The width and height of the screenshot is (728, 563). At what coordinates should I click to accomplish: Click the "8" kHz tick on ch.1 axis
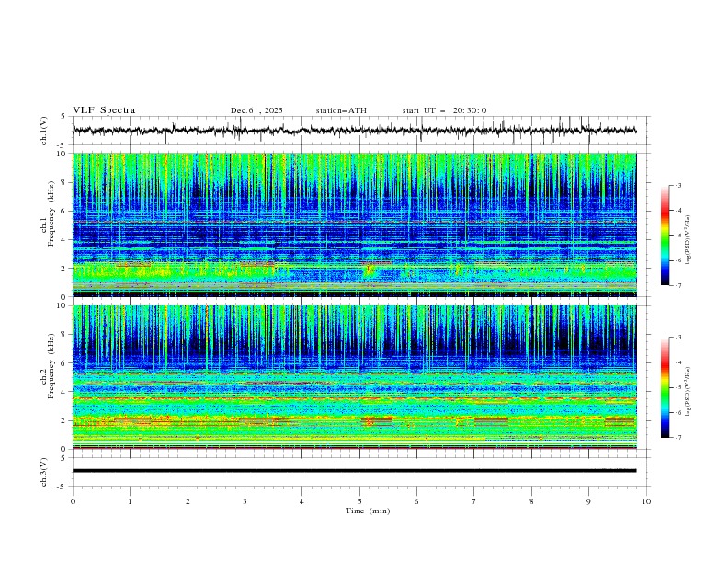point(64,182)
